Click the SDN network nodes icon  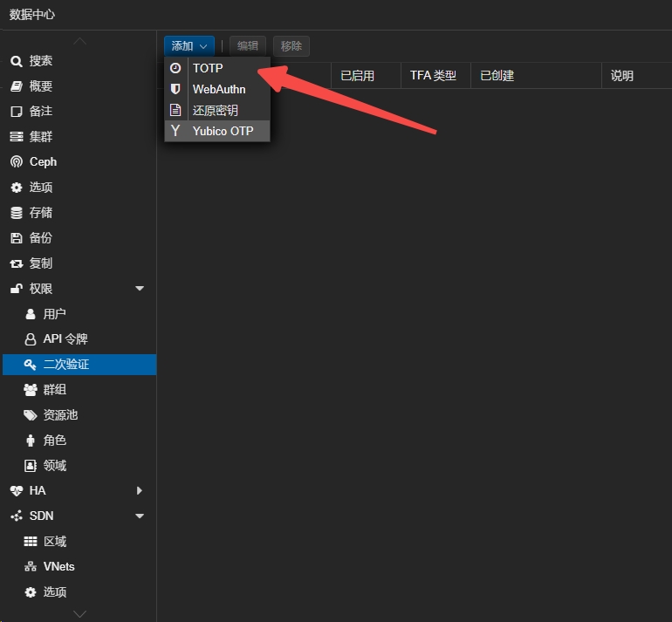(17, 516)
